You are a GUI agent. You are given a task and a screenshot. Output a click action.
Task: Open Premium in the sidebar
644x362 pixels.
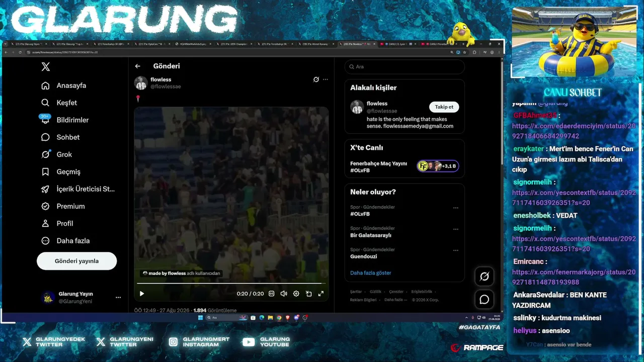click(x=63, y=206)
